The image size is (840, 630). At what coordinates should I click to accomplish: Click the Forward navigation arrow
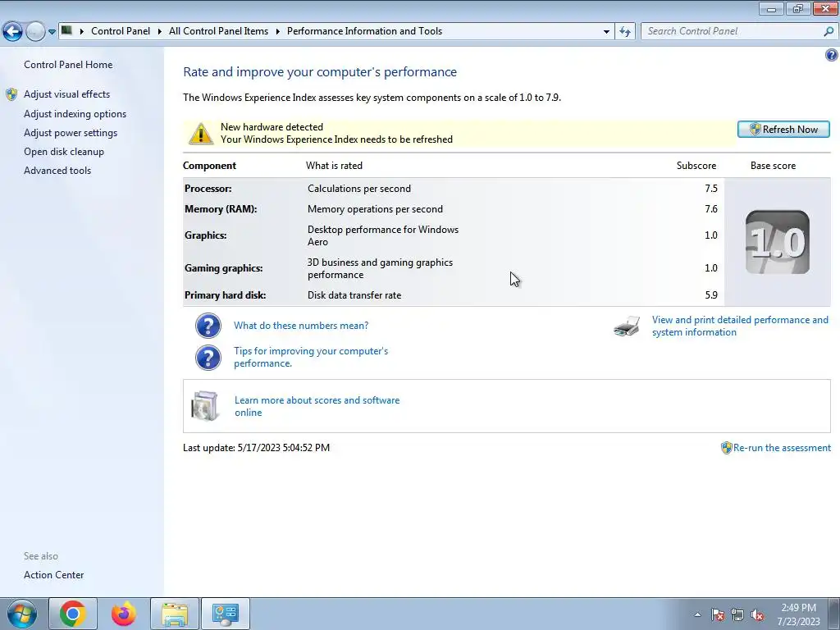(x=35, y=32)
